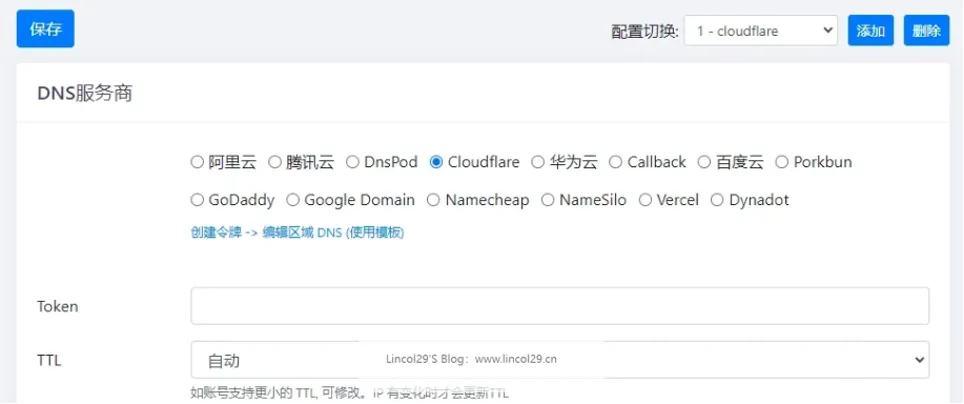The height and width of the screenshot is (404, 964).
Task: Choose the Vercel provider option
Action: pos(645,200)
